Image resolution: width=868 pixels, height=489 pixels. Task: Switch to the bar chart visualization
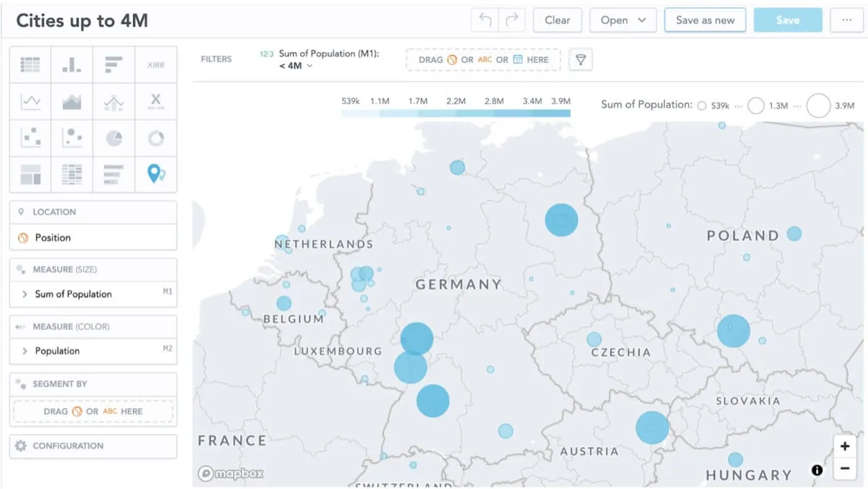point(72,64)
